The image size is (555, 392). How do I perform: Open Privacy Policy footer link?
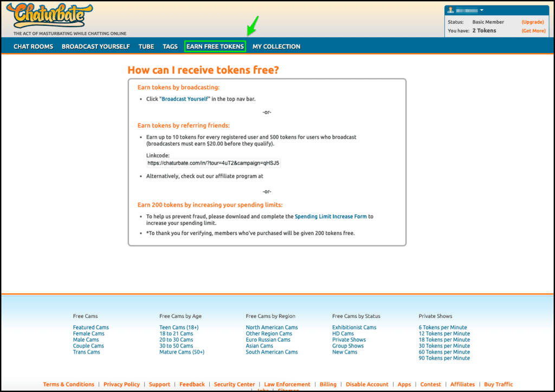click(x=122, y=384)
